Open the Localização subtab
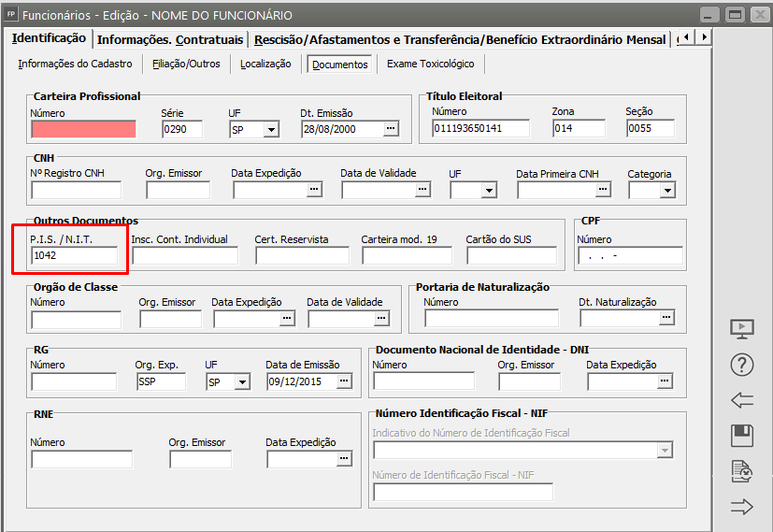This screenshot has height=532, width=773. [x=267, y=64]
